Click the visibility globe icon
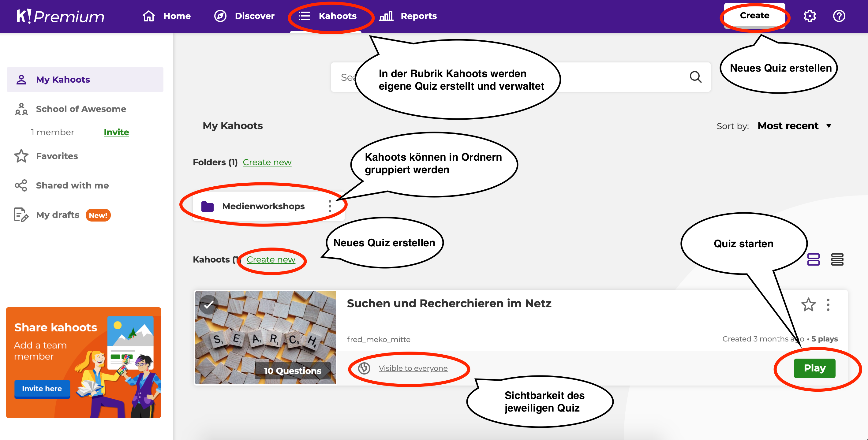 click(x=364, y=368)
